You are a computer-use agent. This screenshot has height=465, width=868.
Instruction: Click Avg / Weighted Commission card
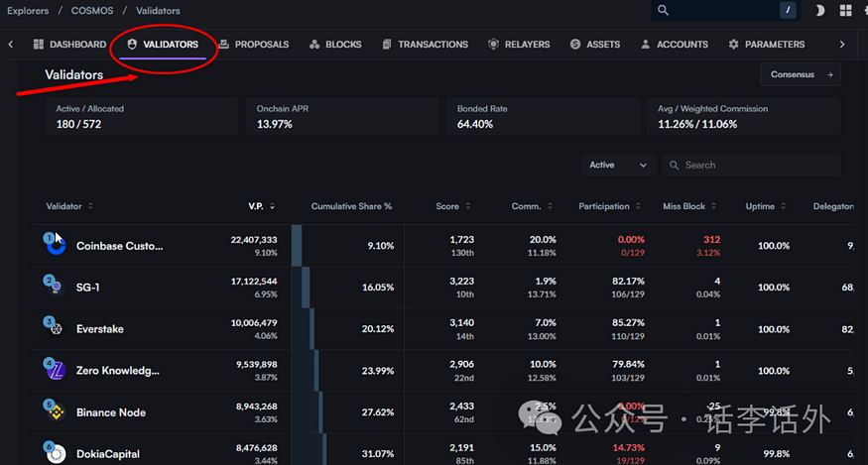tap(744, 116)
